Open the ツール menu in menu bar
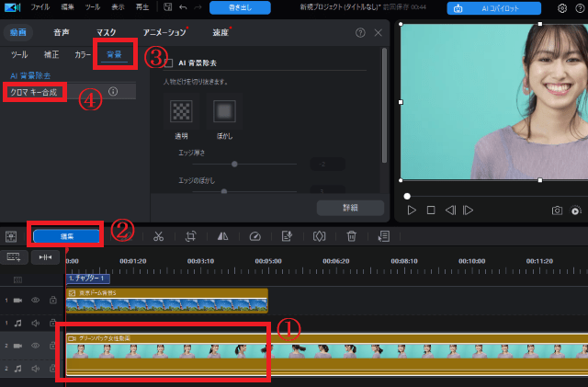 click(x=92, y=7)
